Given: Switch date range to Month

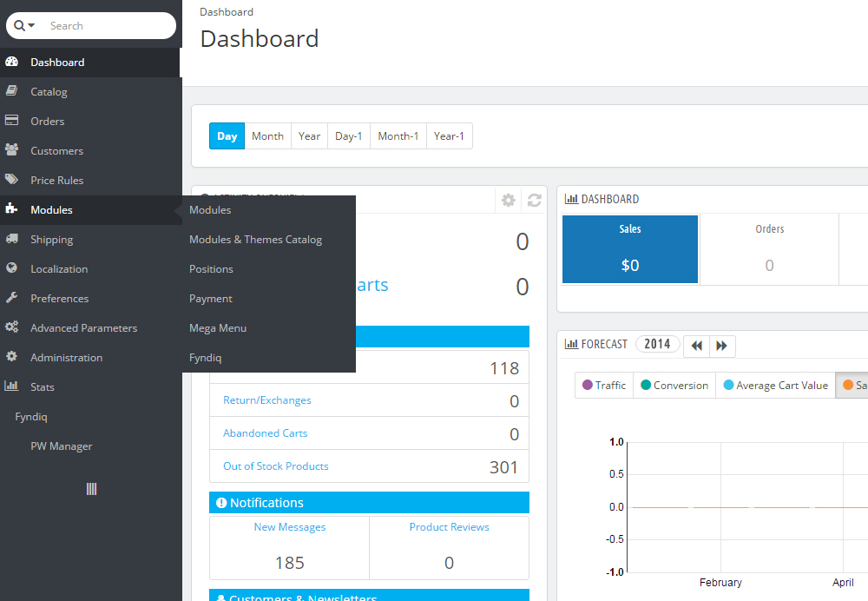Looking at the screenshot, I should coord(267,136).
